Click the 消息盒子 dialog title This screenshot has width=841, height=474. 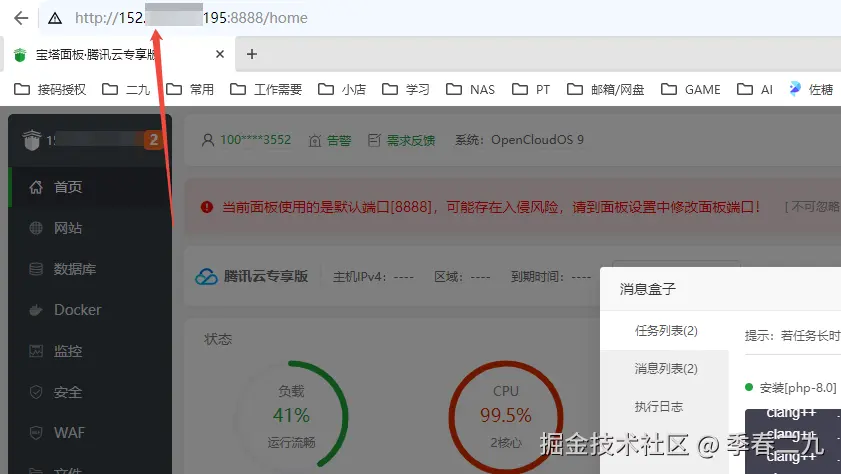pos(647,290)
